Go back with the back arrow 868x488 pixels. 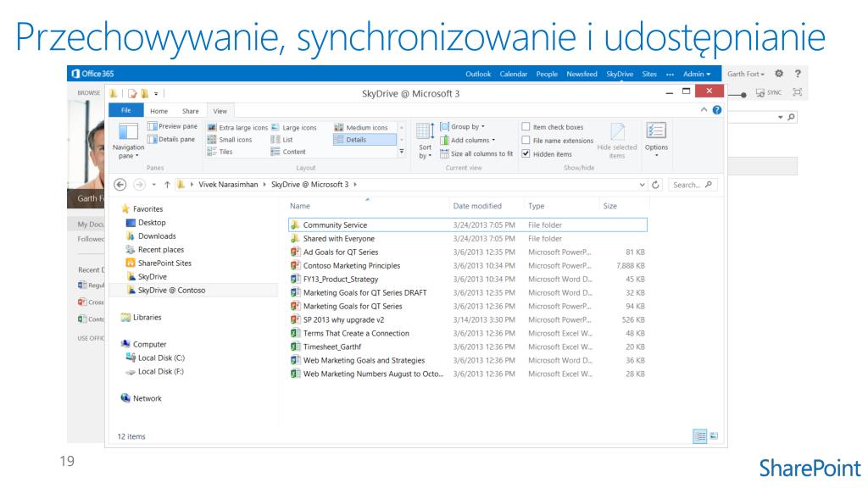[120, 185]
